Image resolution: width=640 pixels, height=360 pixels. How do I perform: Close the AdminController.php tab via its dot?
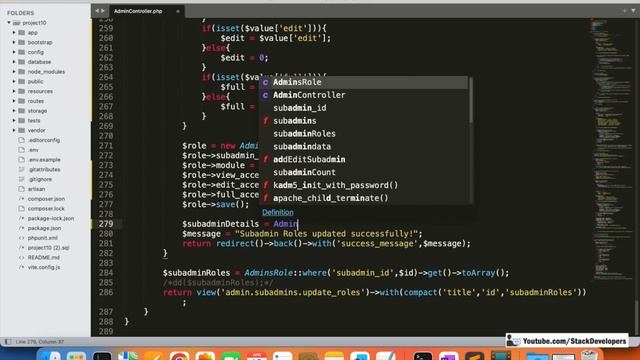(x=178, y=11)
